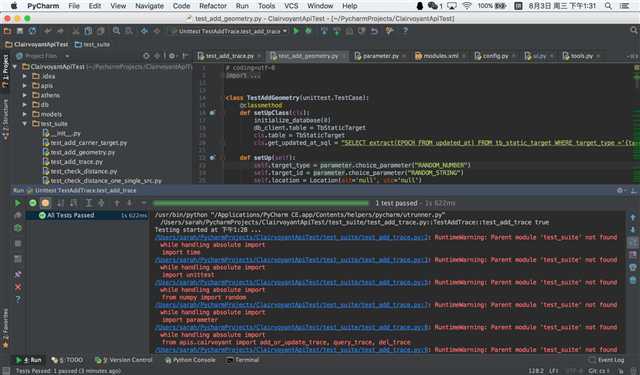Click the red X close icon in Run sidebar
Screen dimensions: 640x375
(18, 287)
